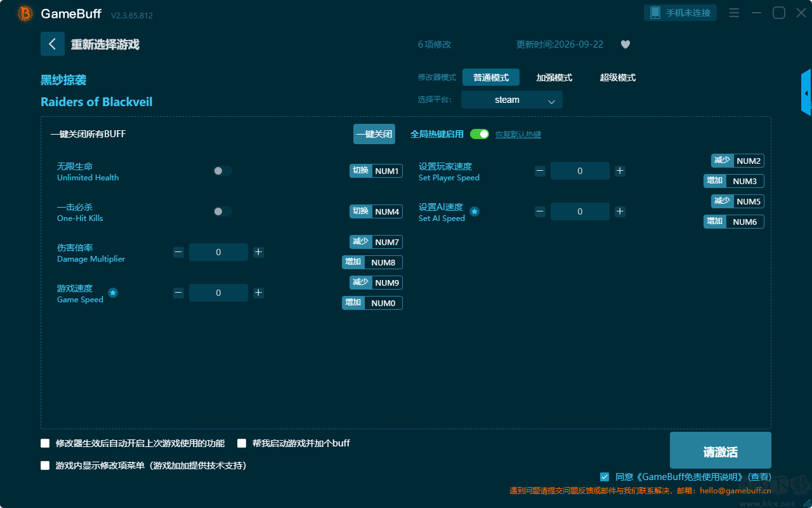Click the 请激活 activate button

[721, 450]
